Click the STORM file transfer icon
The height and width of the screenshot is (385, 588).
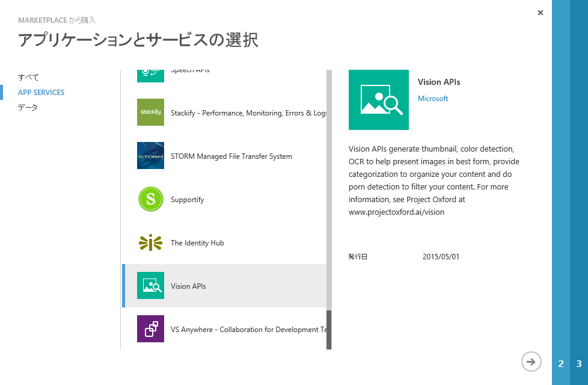pos(150,156)
